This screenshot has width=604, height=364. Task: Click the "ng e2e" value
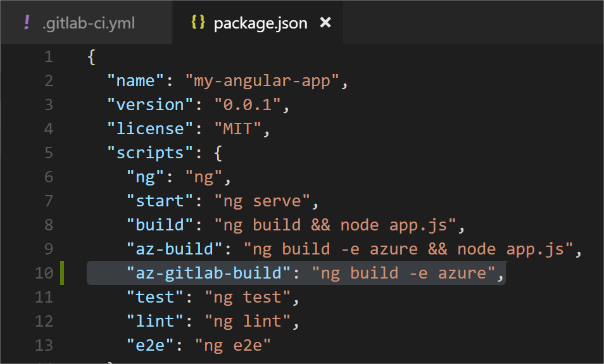(233, 346)
